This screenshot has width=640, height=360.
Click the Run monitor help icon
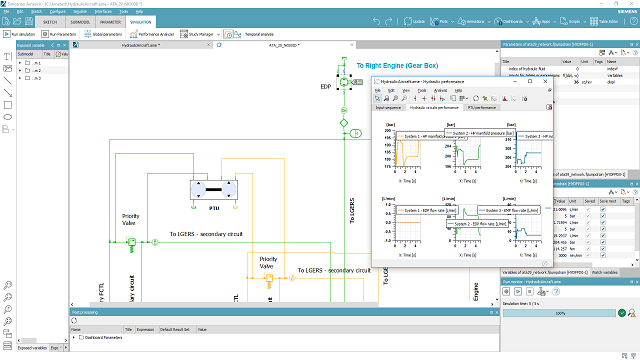tap(556, 291)
